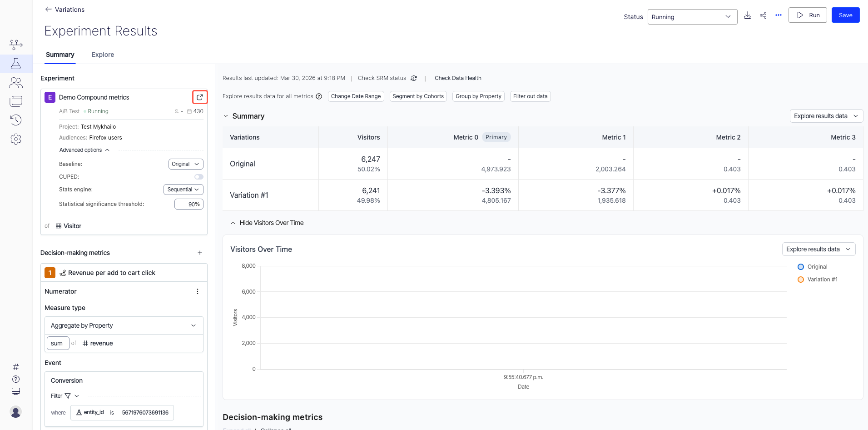The height and width of the screenshot is (430, 868).
Task: Click the Save button
Action: (x=845, y=15)
